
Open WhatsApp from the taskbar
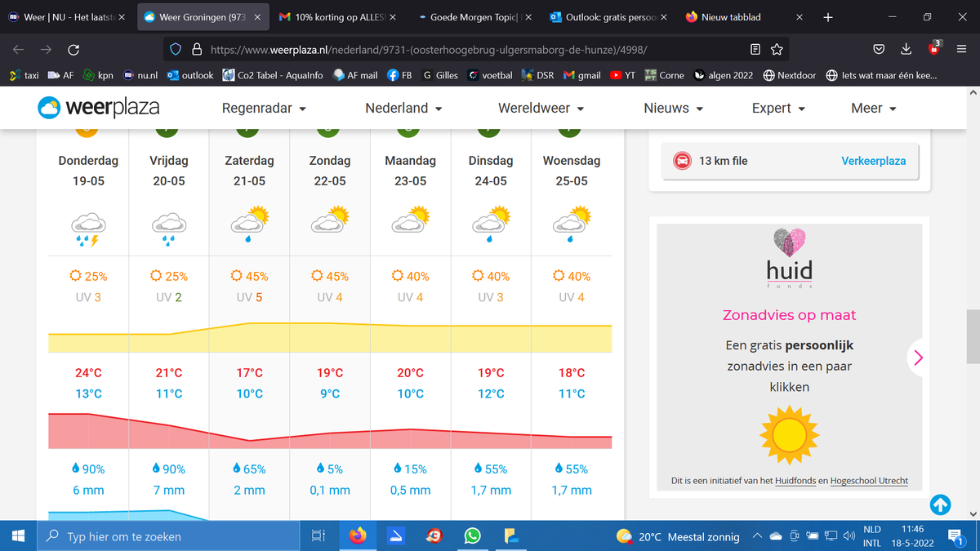coord(472,536)
